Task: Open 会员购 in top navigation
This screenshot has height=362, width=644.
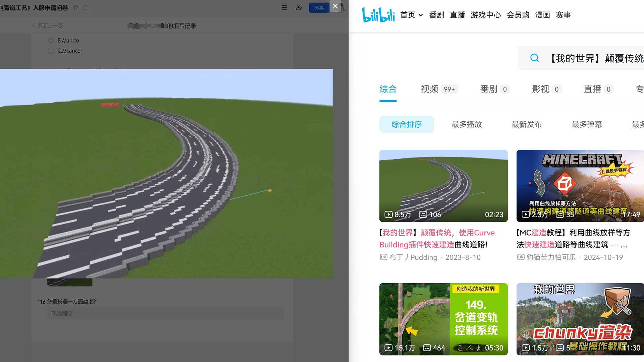Action: point(518,15)
